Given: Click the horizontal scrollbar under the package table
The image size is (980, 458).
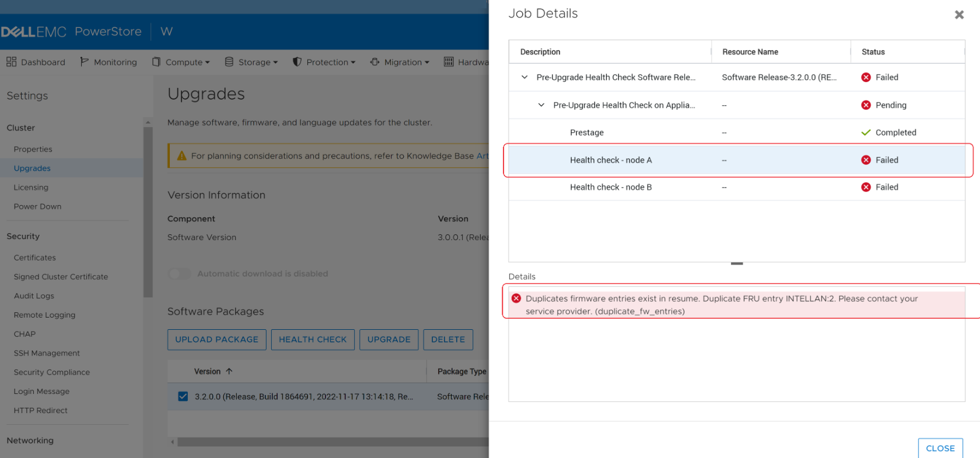Looking at the screenshot, I should (332, 442).
